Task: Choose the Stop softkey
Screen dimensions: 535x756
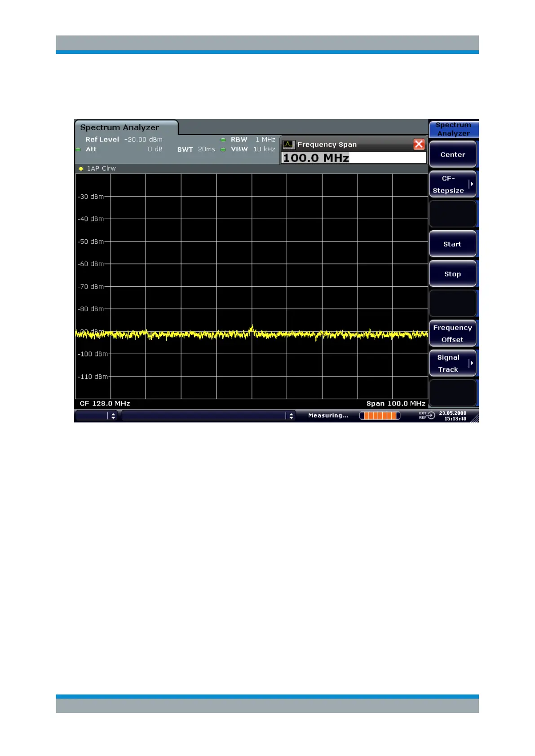Action: [x=452, y=274]
